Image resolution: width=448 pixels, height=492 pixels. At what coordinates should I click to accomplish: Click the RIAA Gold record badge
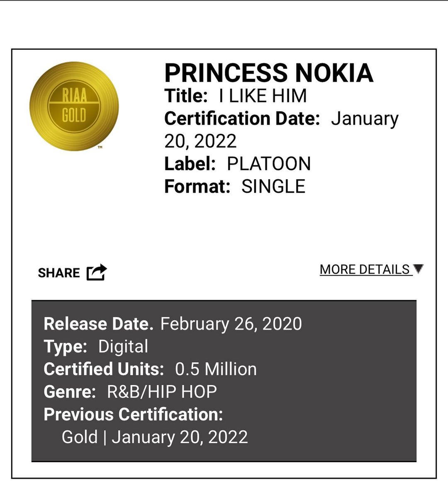click(x=74, y=106)
